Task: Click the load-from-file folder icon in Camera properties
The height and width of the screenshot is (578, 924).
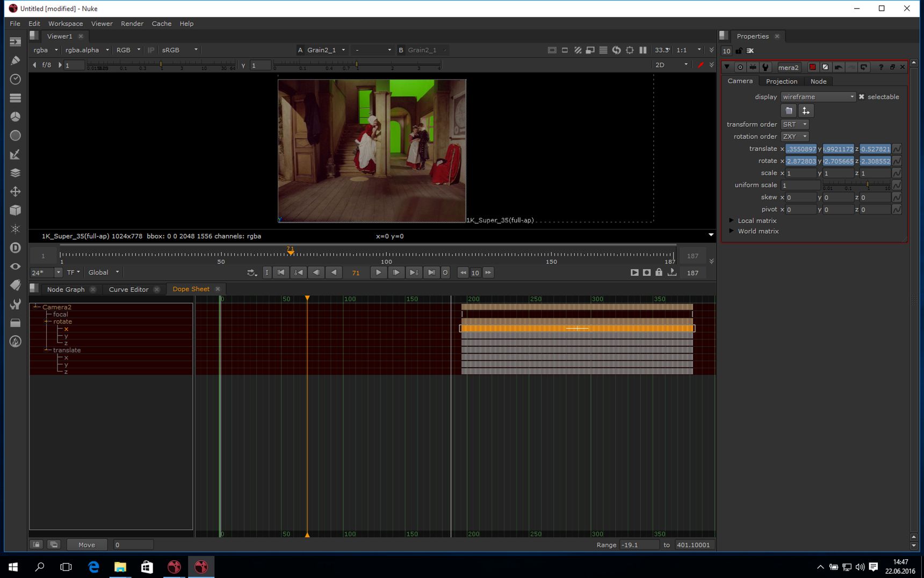Action: (x=789, y=111)
